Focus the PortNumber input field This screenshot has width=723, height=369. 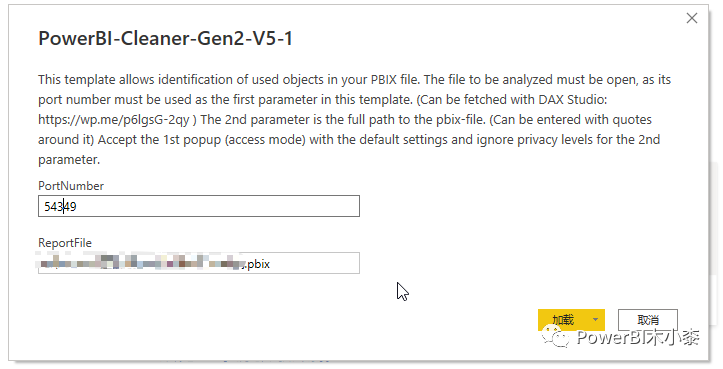click(199, 206)
